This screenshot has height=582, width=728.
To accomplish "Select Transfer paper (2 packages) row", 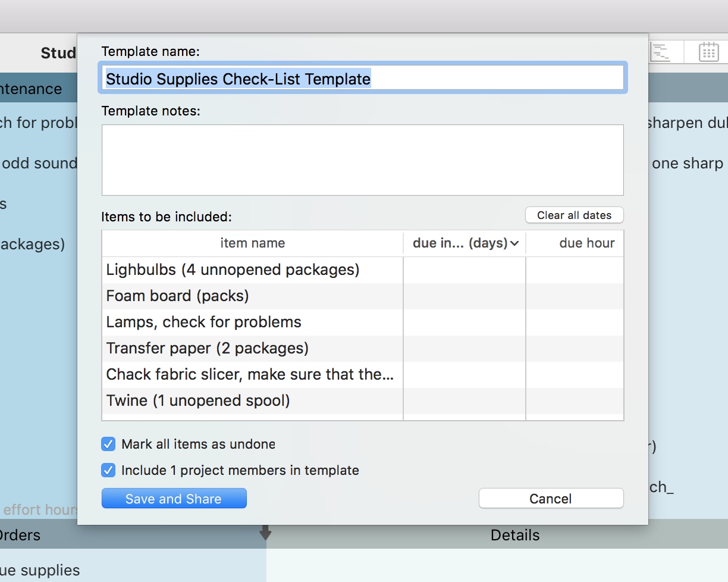I will [x=363, y=348].
